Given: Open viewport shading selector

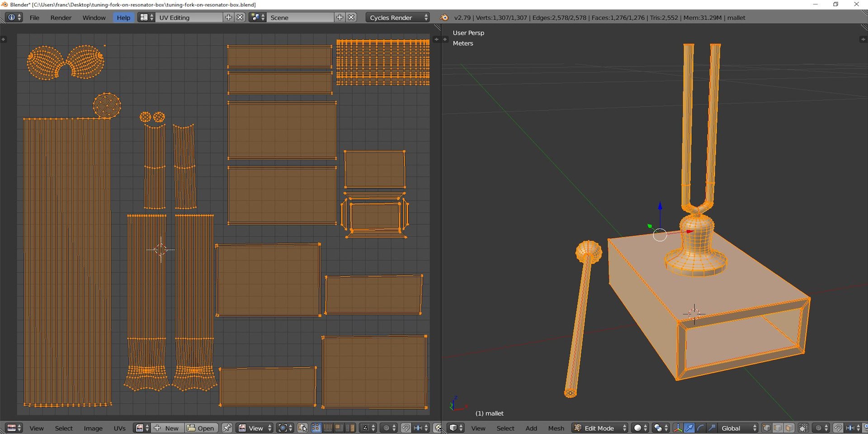Looking at the screenshot, I should pyautogui.click(x=640, y=428).
